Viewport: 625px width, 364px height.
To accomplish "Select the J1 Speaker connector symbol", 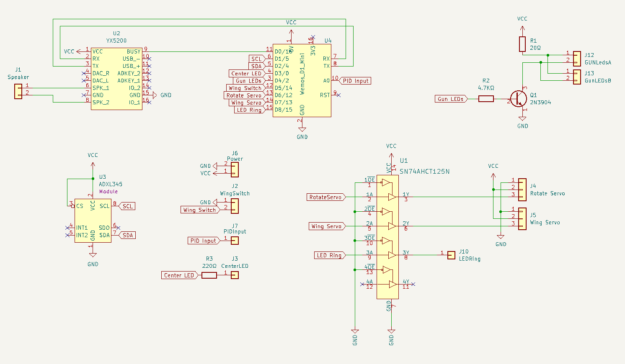I will pos(18,91).
